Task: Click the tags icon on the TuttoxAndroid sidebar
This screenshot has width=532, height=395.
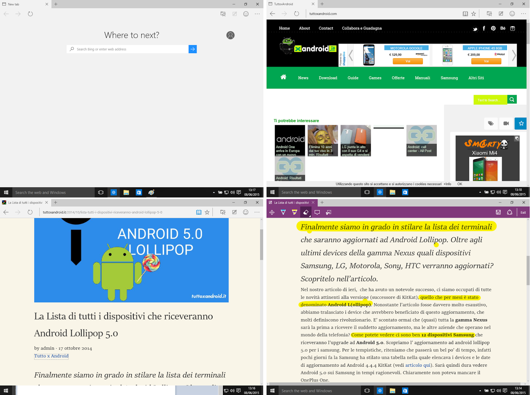Action: pos(491,123)
